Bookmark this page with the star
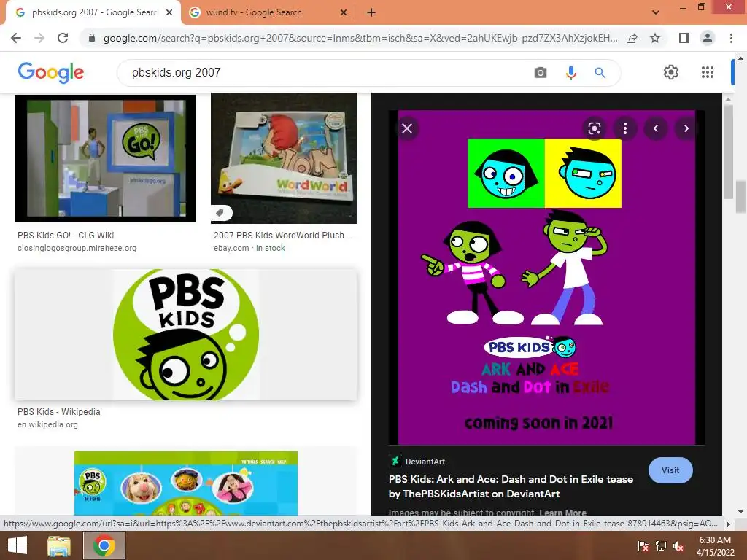Viewport: 747px width, 560px height. click(655, 38)
